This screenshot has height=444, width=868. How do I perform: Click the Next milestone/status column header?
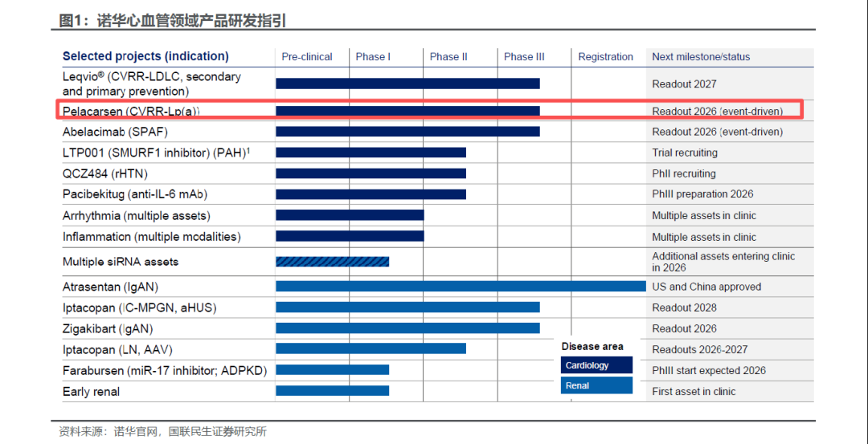click(x=701, y=57)
